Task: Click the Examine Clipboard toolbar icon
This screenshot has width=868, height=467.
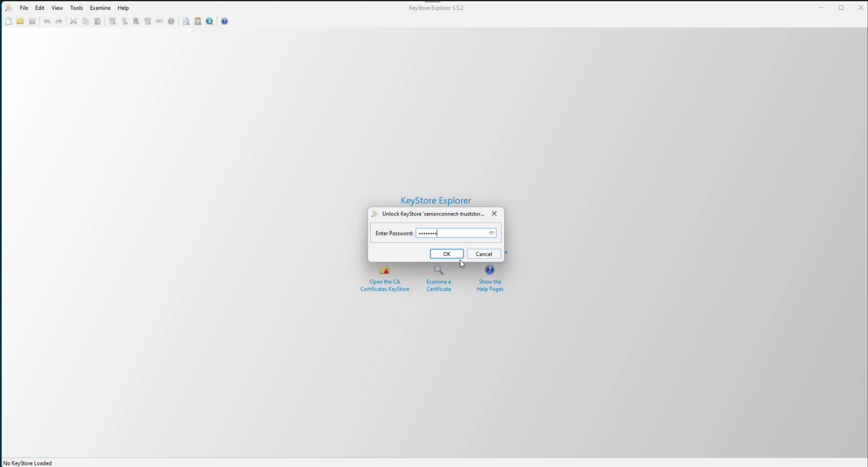Action: (198, 21)
